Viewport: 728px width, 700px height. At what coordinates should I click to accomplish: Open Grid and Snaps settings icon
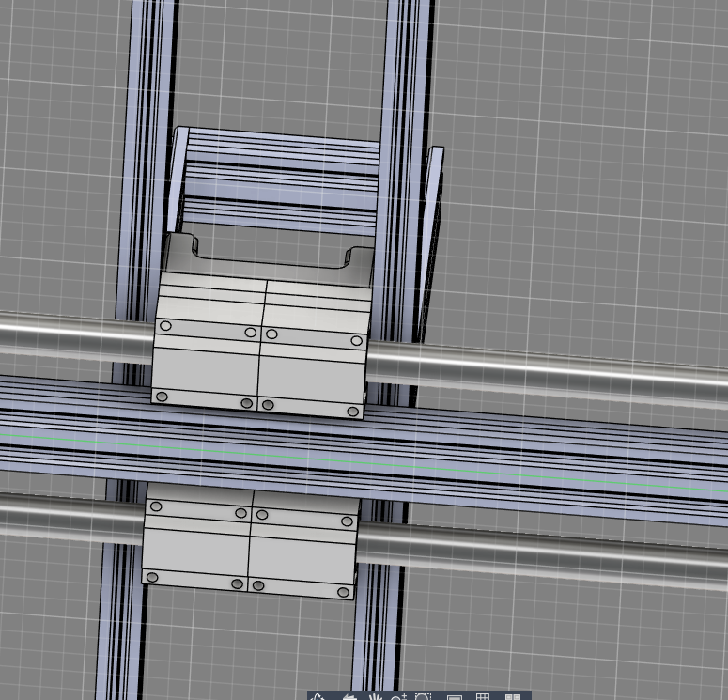pyautogui.click(x=483, y=697)
